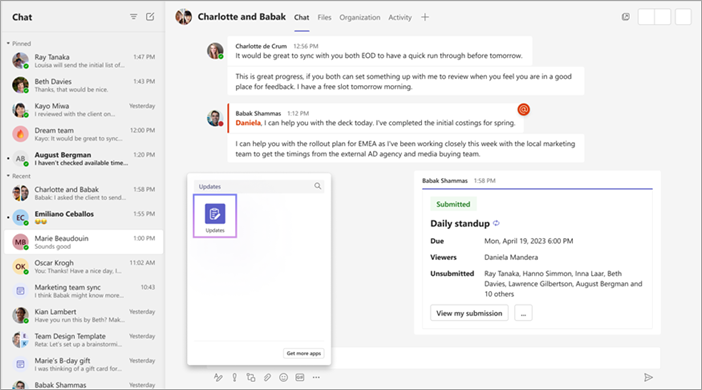Image resolution: width=702 pixels, height=390 pixels.
Task: Click the priority exclamation icon
Action: pyautogui.click(x=234, y=377)
